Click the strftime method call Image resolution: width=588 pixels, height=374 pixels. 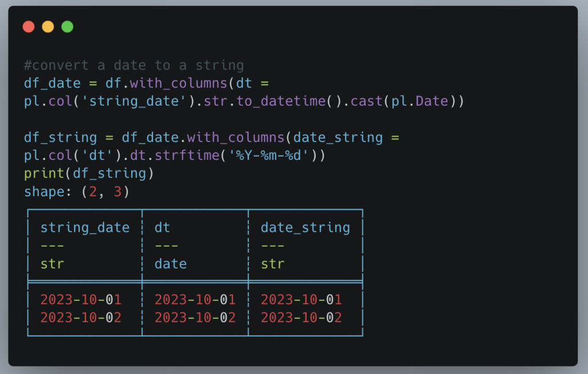(x=187, y=155)
